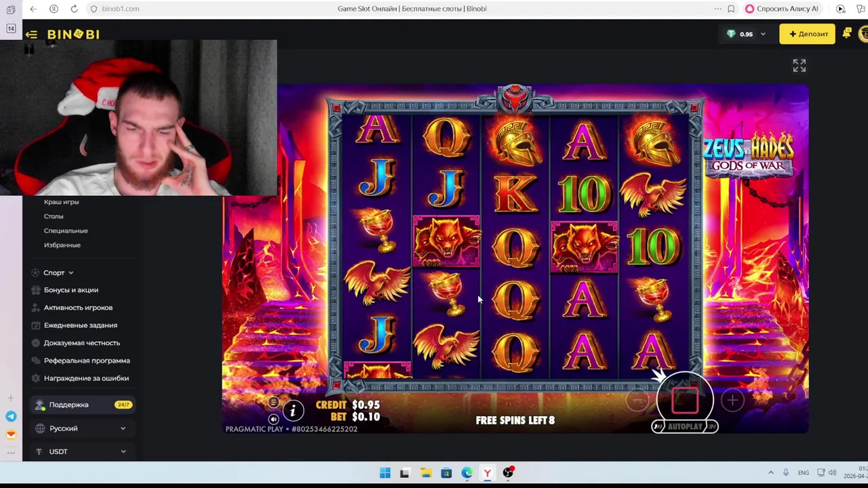Open Краш игры category
868x488 pixels.
[x=61, y=202]
